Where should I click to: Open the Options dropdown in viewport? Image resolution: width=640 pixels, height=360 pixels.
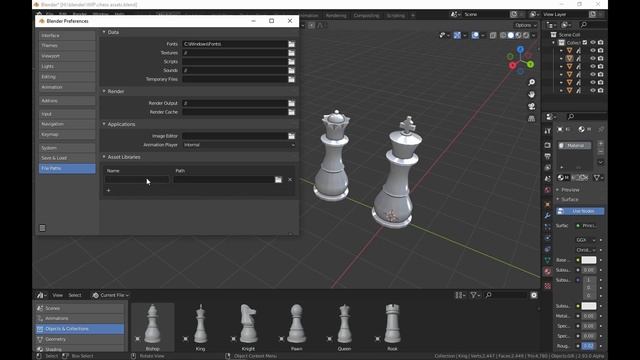point(525,25)
